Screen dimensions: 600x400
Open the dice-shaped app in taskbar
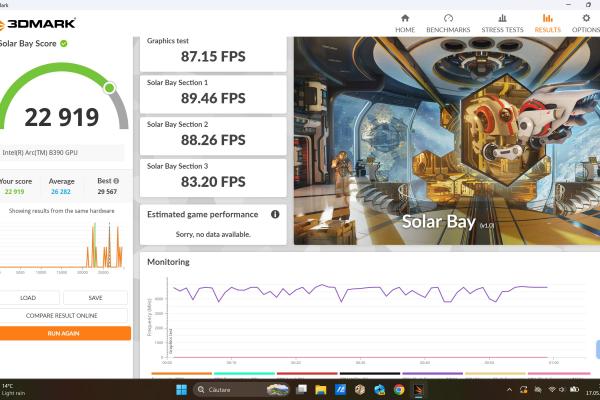click(x=360, y=390)
